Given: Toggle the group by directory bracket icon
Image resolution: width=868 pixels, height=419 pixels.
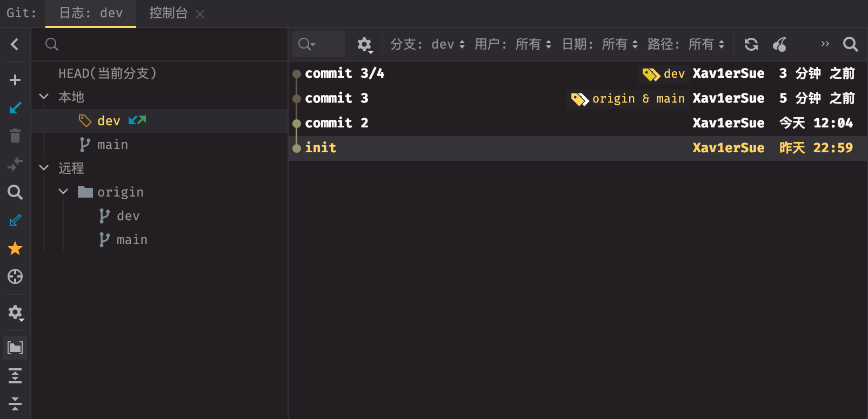Looking at the screenshot, I should (15, 348).
